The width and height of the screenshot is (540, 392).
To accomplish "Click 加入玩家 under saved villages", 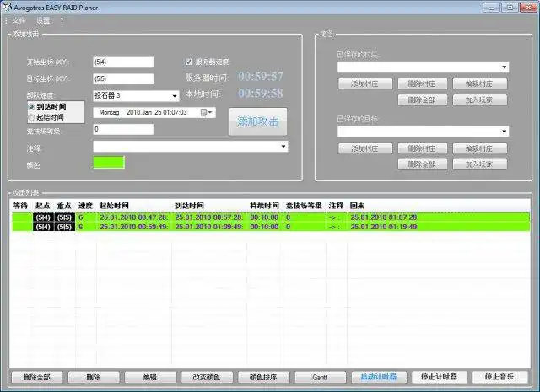I will pos(480,99).
